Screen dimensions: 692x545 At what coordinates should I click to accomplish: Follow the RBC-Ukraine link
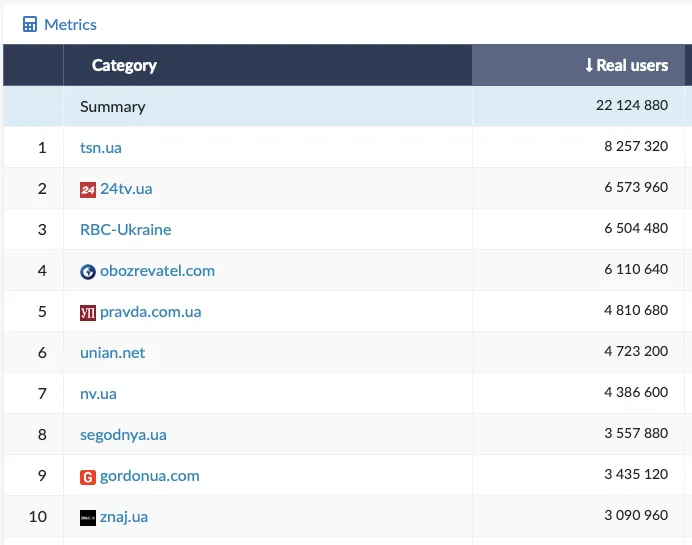pos(125,230)
